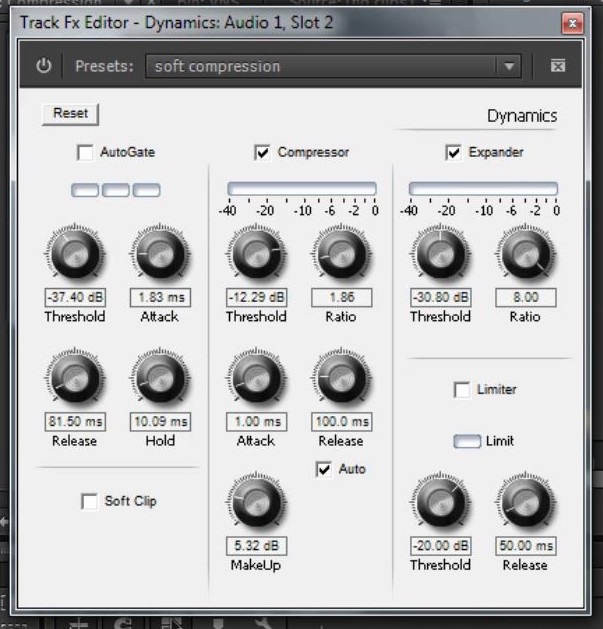Click the -30.80 dB Expander threshold field
Image resolution: width=603 pixels, height=629 pixels.
coord(441,297)
